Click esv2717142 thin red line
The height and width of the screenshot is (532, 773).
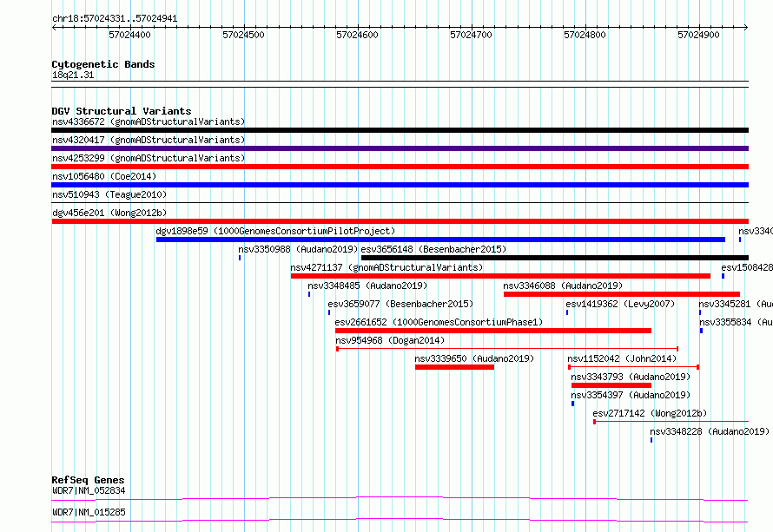(x=671, y=422)
